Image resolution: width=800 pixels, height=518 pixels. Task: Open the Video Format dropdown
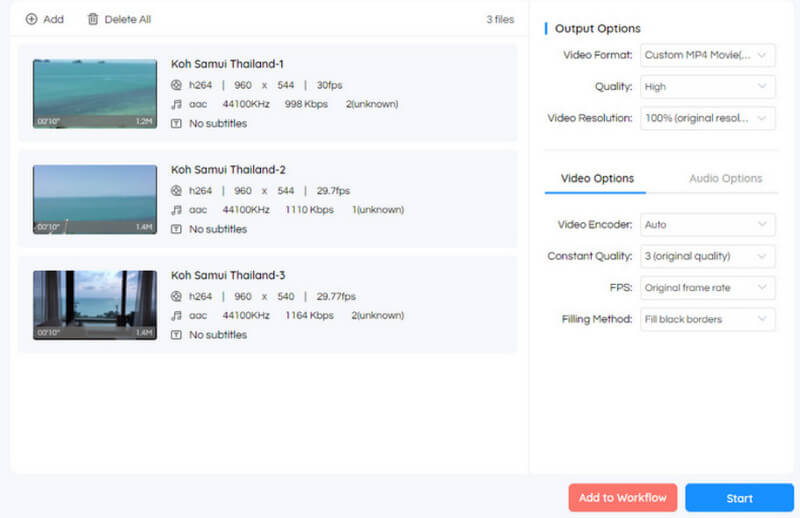[x=707, y=55]
